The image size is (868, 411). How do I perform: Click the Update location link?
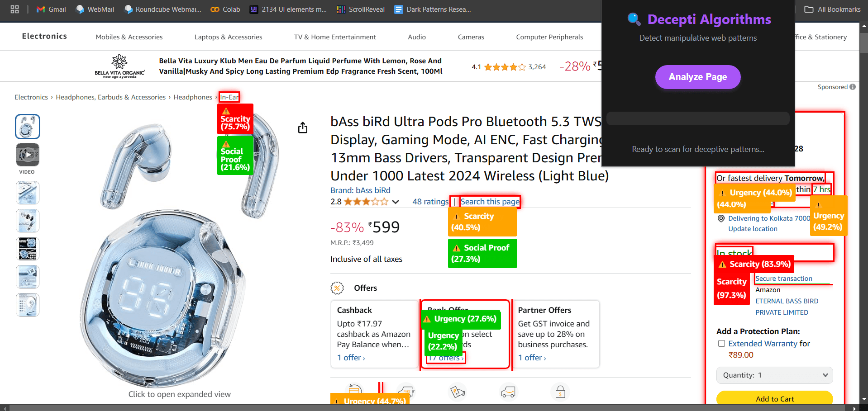click(x=753, y=229)
